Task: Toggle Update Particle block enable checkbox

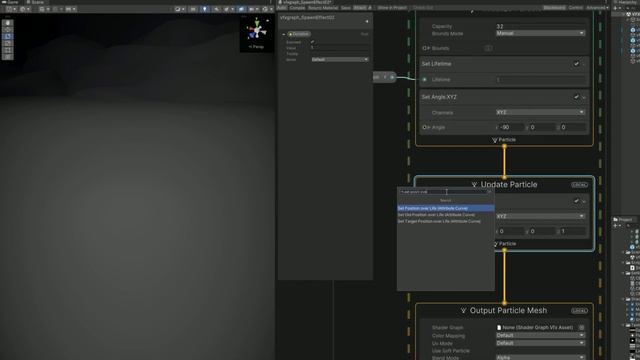Action: pyautogui.click(x=576, y=201)
